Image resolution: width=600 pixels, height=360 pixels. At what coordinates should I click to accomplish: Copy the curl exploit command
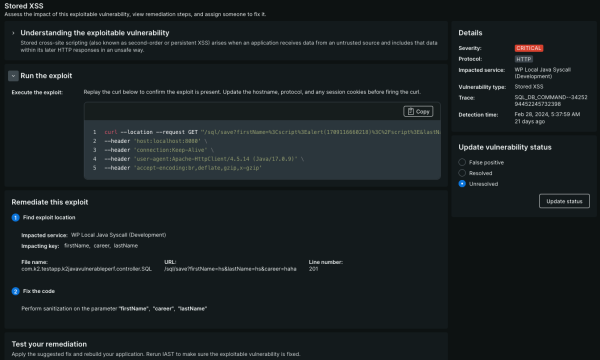click(x=418, y=111)
